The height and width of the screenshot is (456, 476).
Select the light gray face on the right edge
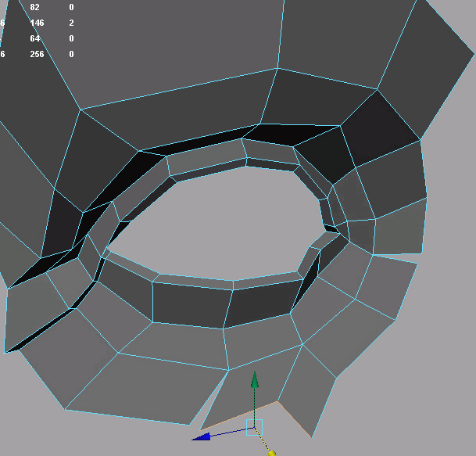click(399, 228)
